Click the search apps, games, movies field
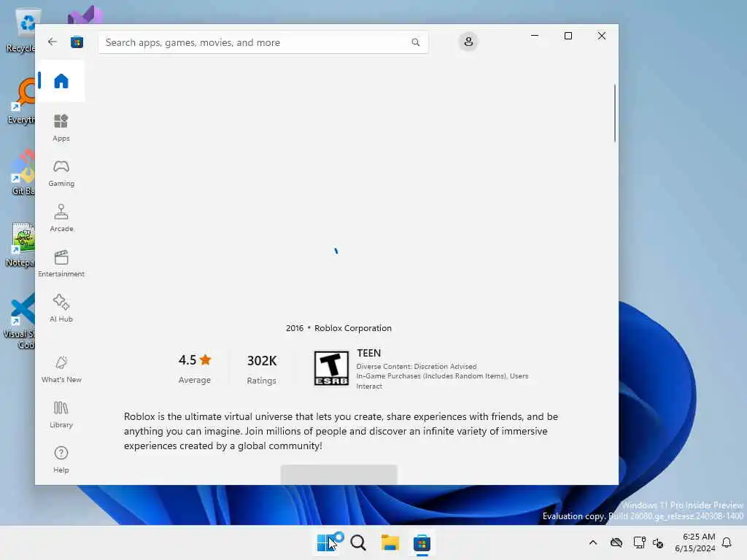Screen dimensions: 747x560 [263, 42]
